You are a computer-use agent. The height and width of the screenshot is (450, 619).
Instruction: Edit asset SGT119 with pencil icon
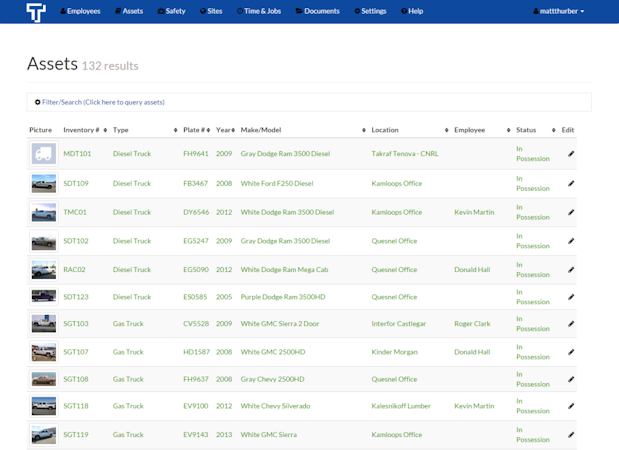(x=571, y=435)
